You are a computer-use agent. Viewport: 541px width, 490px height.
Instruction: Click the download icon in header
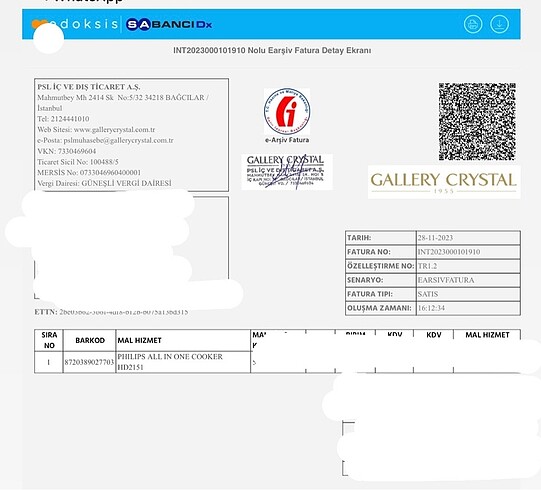tap(499, 24)
